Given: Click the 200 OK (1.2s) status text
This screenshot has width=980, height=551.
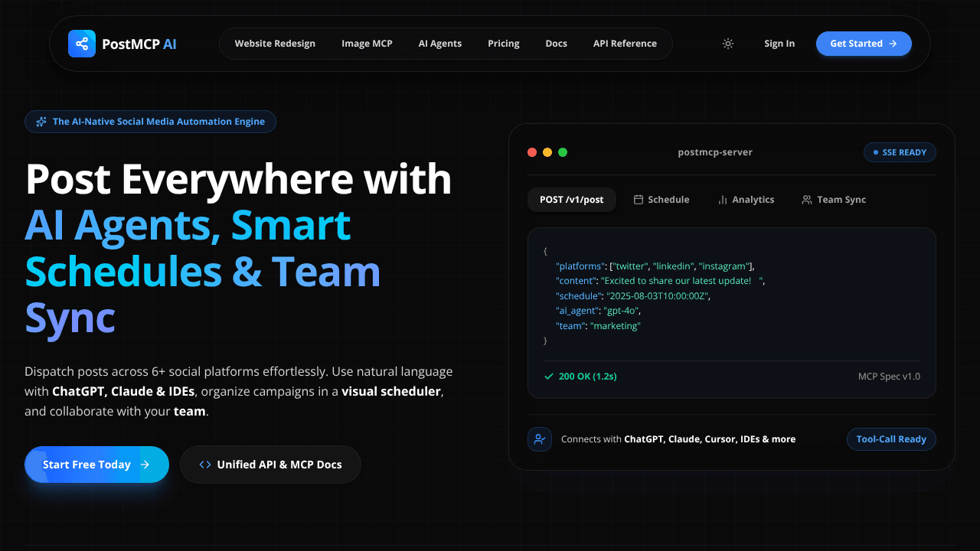Looking at the screenshot, I should coord(588,377).
